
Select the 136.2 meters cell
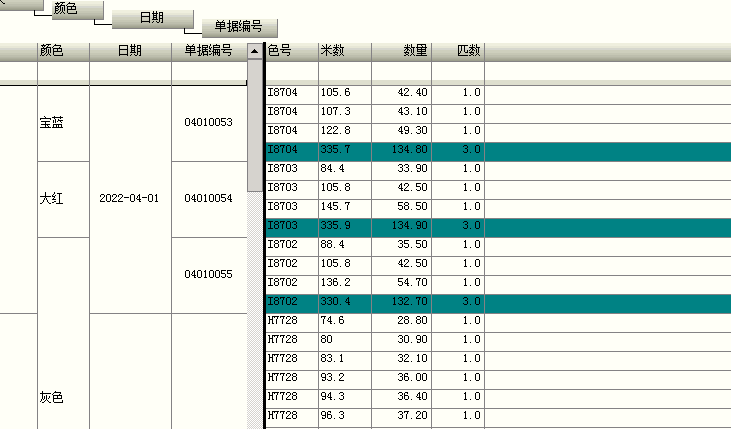[345, 283]
